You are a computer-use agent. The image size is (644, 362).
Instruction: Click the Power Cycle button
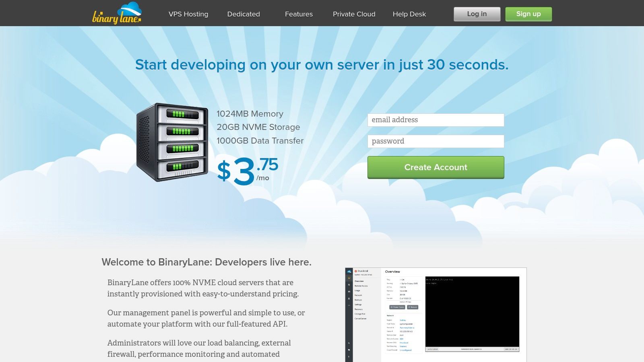397,307
